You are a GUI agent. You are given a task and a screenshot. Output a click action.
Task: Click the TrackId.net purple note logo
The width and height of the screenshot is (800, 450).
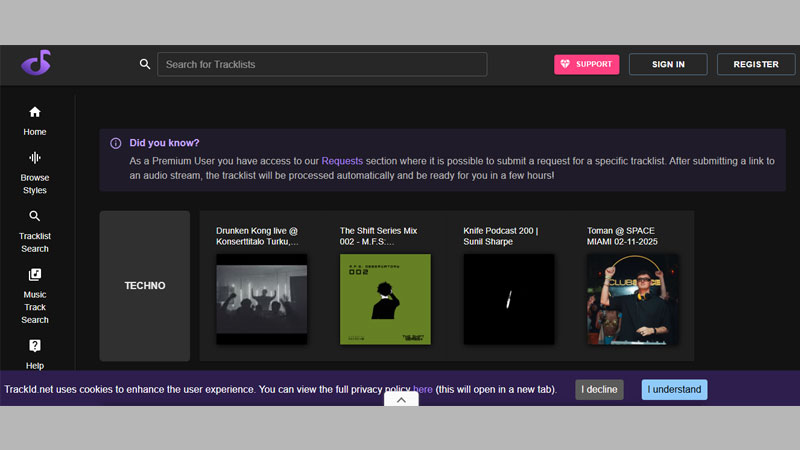(x=36, y=65)
